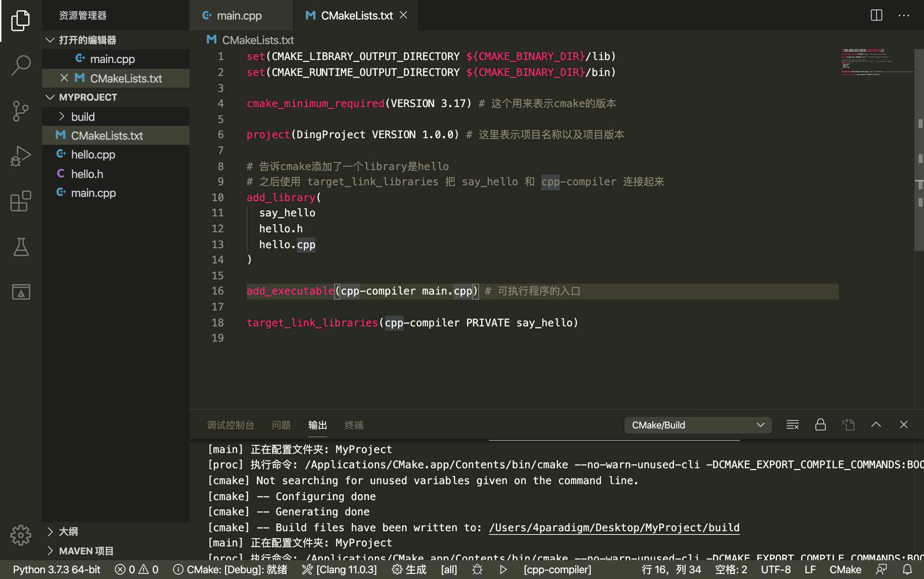
Task: Open the CMake/Build output channel dropdown
Action: [698, 425]
